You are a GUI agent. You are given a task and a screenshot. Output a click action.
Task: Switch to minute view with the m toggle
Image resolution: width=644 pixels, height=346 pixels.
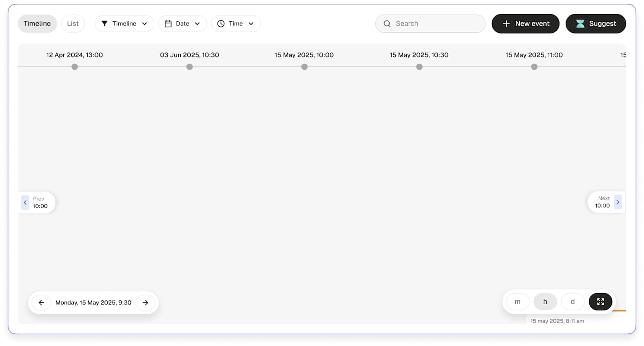click(517, 302)
